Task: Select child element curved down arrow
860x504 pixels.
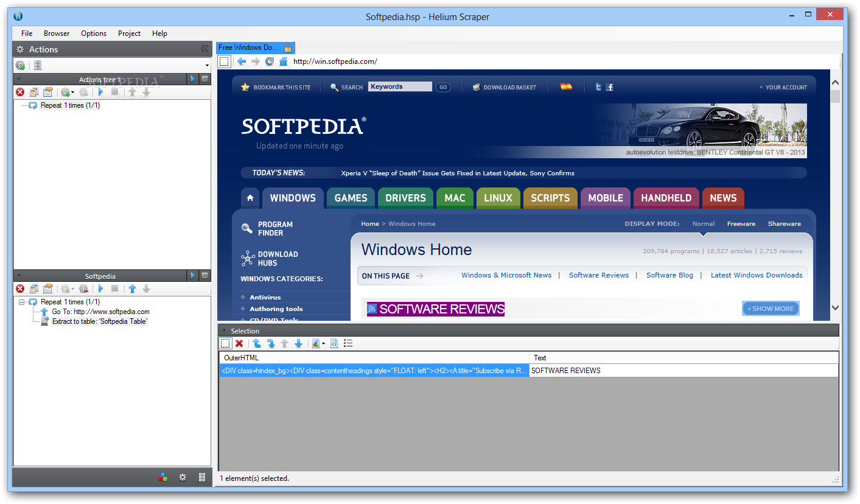Action: (270, 343)
